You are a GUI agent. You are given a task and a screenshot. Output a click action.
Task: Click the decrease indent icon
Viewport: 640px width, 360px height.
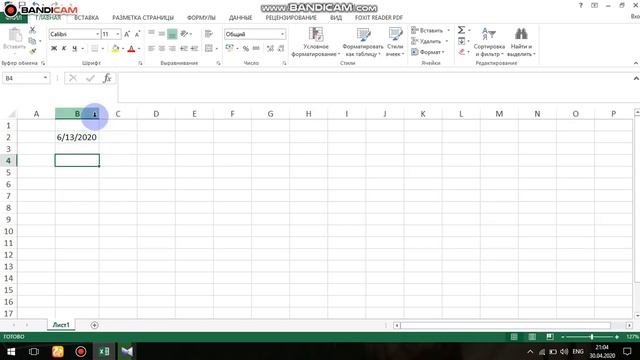click(184, 49)
